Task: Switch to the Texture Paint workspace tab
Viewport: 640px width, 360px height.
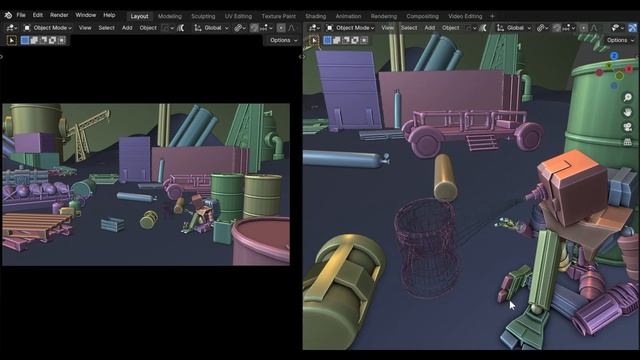Action: [278, 16]
